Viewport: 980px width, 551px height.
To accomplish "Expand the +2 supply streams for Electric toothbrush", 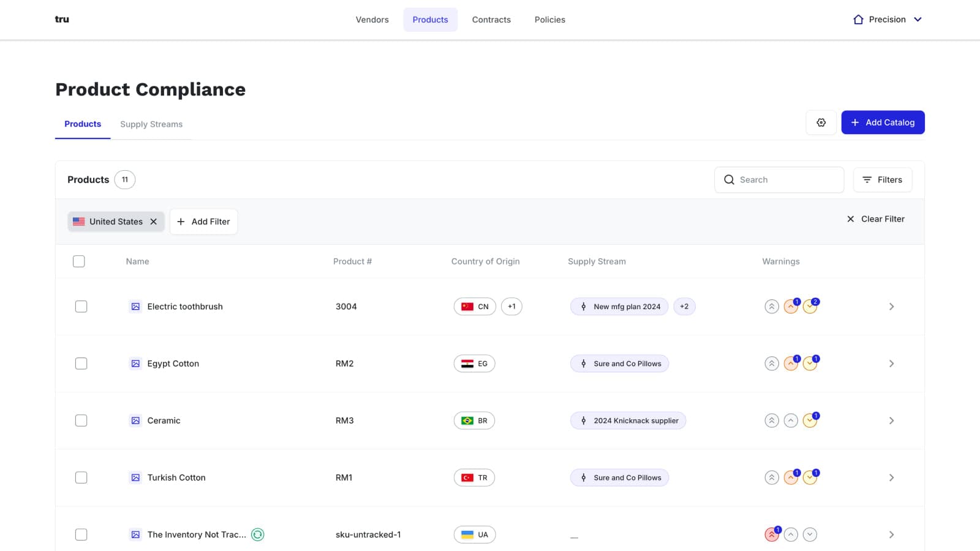I will (684, 307).
